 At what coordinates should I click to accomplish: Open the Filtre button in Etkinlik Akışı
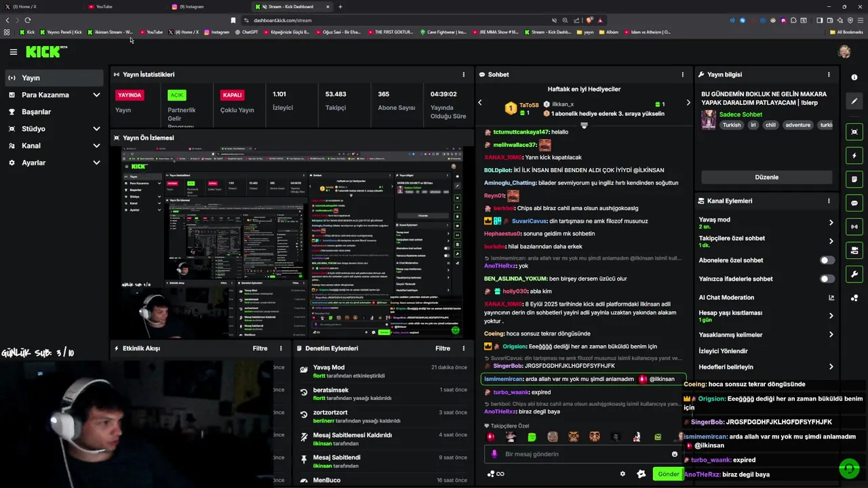pyautogui.click(x=260, y=348)
